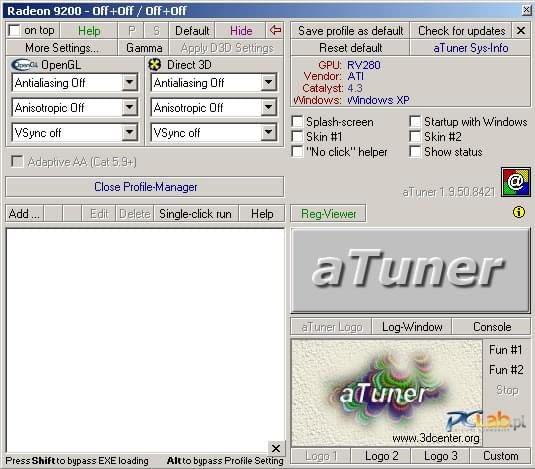Switch to the Log-Window tab
The height and width of the screenshot is (469, 535).
pyautogui.click(x=412, y=327)
